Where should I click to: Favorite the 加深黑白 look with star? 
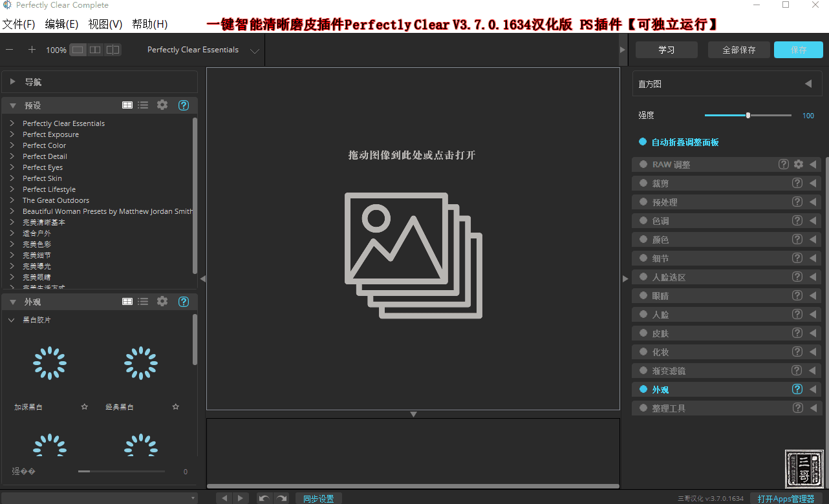84,407
